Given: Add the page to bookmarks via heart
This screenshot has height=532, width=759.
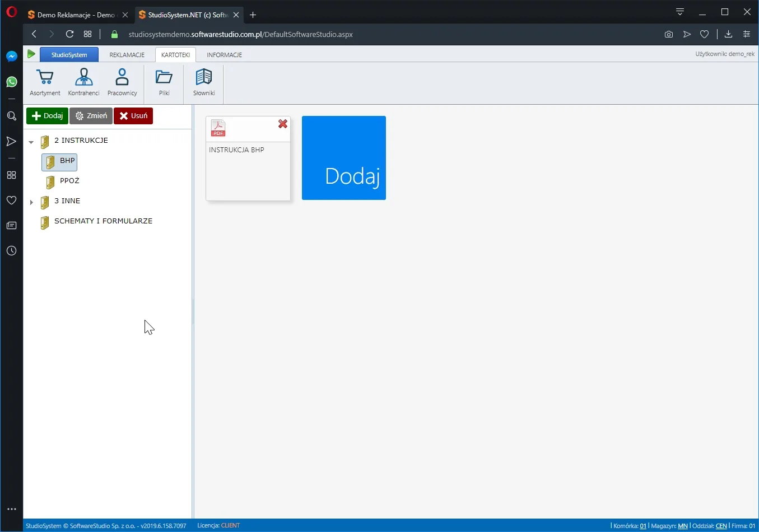Looking at the screenshot, I should (705, 34).
